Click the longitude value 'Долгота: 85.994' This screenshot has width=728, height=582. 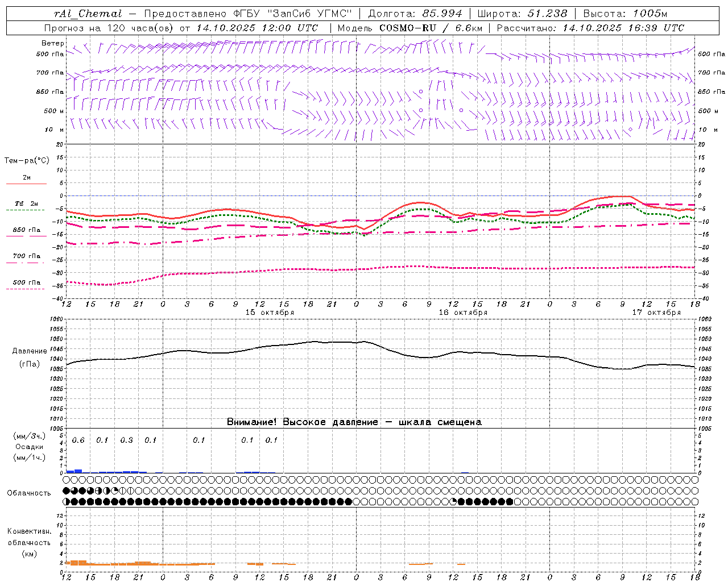[415, 14]
